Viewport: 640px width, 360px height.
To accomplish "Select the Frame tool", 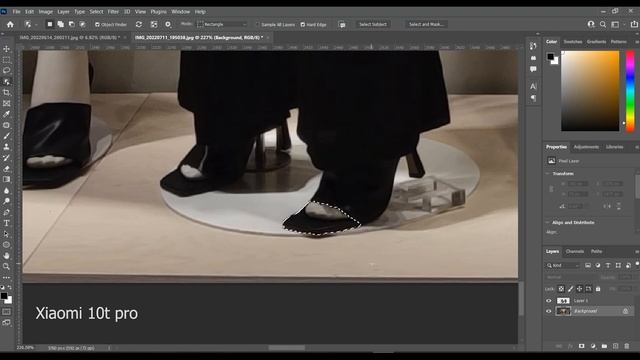I will click(7, 104).
